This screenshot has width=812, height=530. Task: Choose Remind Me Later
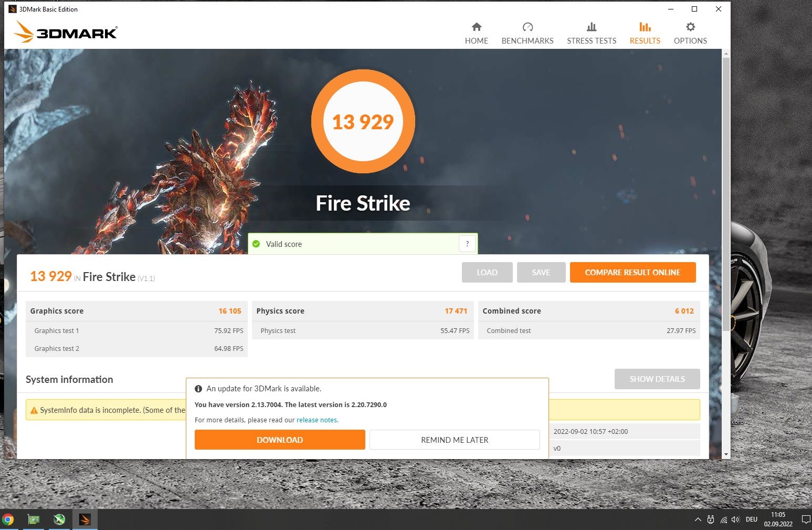pos(455,440)
